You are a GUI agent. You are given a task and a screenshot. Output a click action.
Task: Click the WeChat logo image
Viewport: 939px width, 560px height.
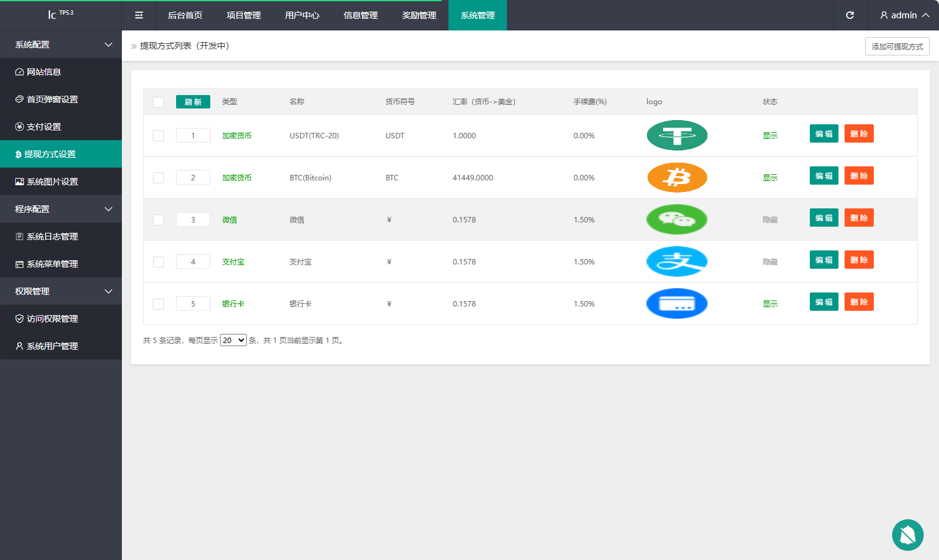click(677, 219)
